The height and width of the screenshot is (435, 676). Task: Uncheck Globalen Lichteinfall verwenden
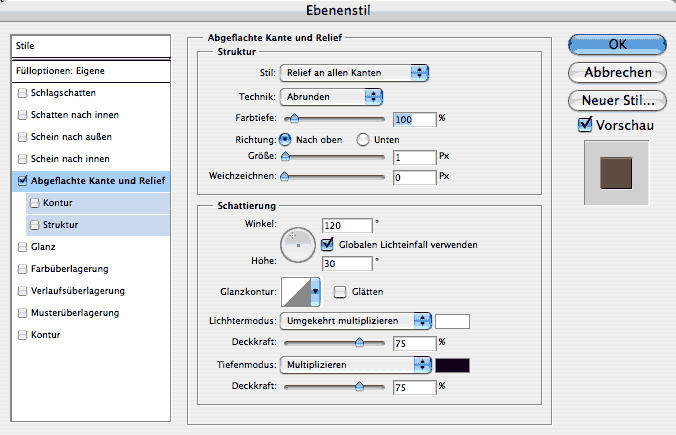point(326,243)
